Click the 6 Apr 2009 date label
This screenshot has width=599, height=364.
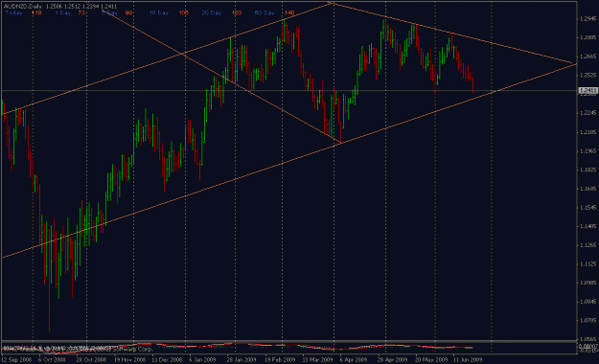click(354, 360)
